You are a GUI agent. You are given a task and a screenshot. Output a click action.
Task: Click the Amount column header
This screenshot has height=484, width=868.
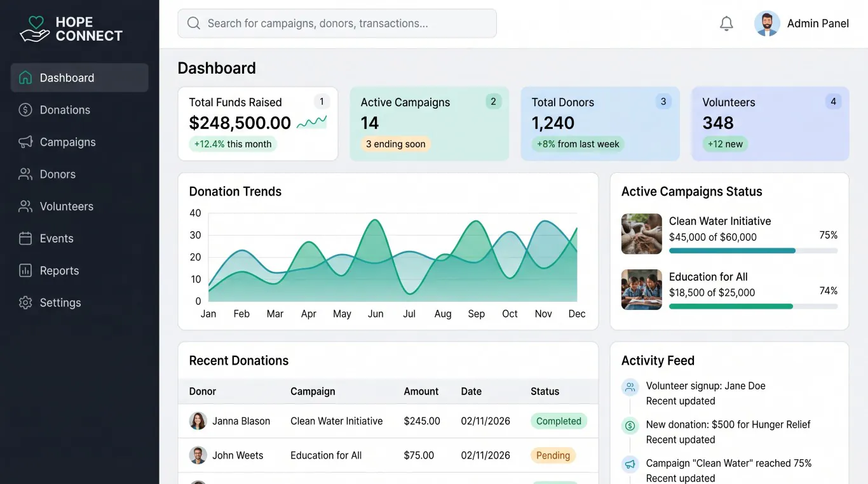[x=421, y=391]
